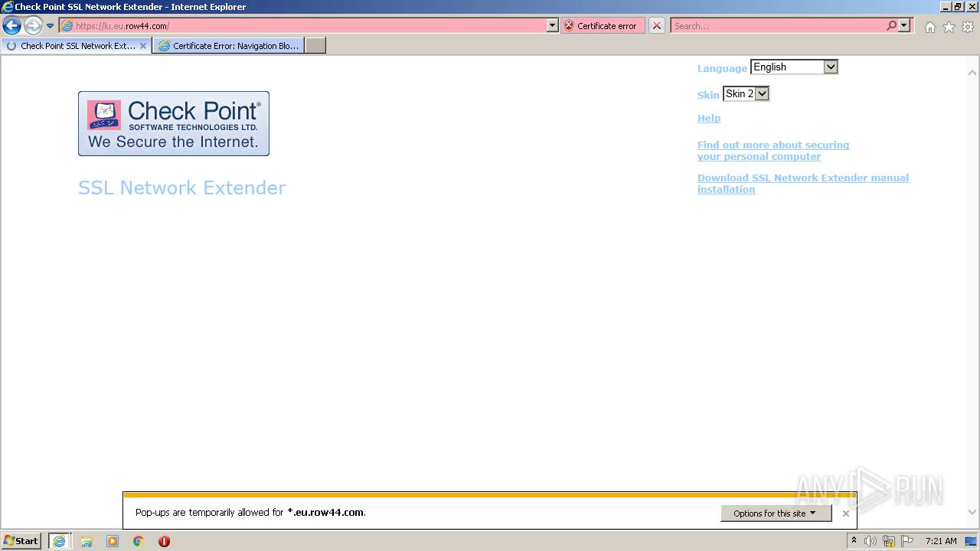The height and width of the screenshot is (551, 980).
Task: Click Internet Explorer taskbar icon
Action: coord(60,541)
